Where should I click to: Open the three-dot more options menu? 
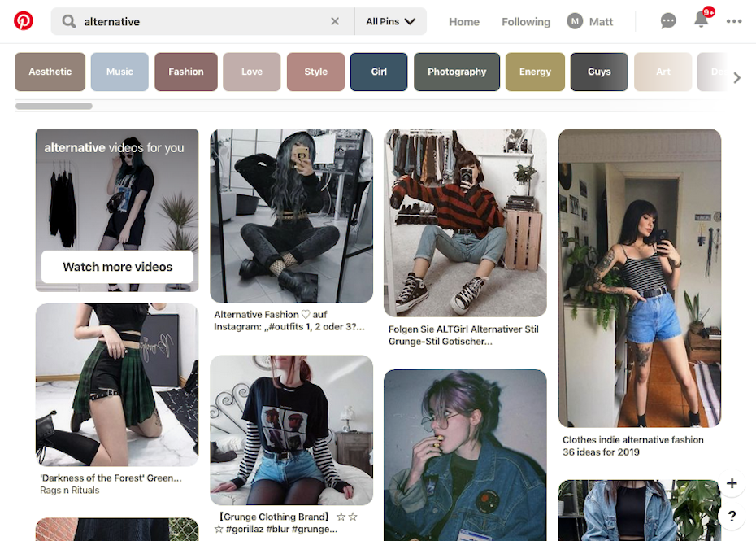[734, 21]
